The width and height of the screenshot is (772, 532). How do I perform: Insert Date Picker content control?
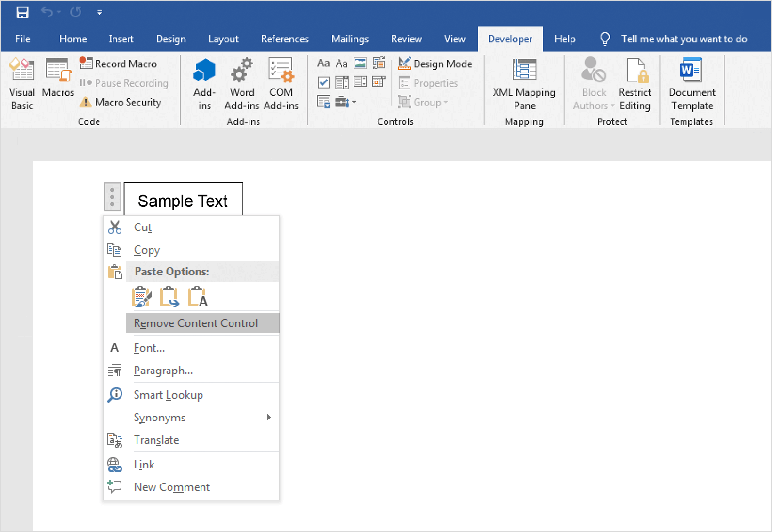tap(379, 82)
